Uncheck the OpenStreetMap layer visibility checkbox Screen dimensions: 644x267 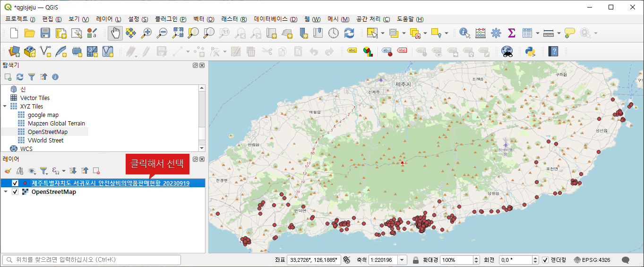click(x=15, y=192)
